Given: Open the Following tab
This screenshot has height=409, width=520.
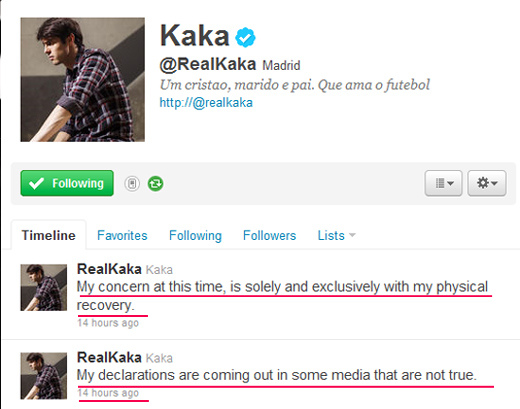Looking at the screenshot, I should coord(195,235).
